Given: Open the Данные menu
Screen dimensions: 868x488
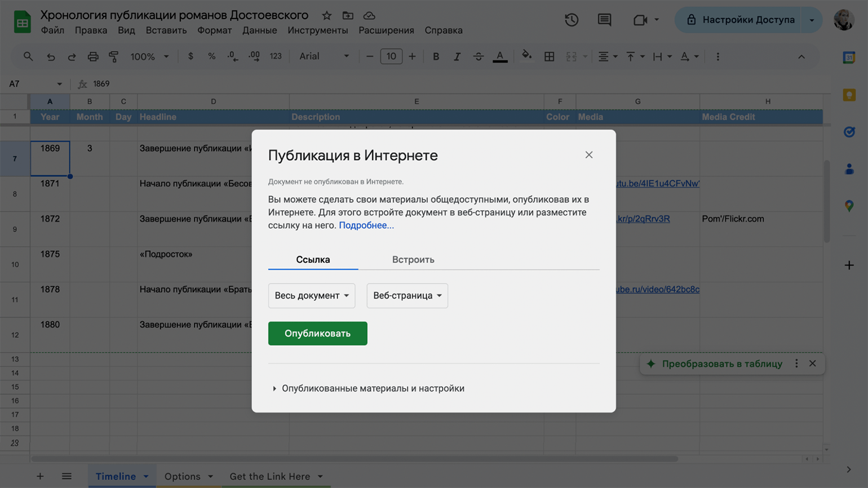Looking at the screenshot, I should pos(259,30).
